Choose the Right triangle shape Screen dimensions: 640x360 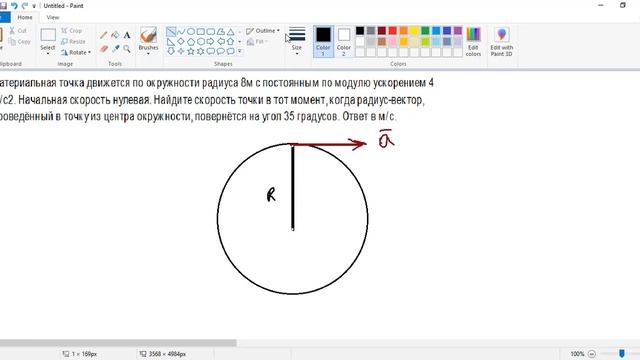pos(171,41)
